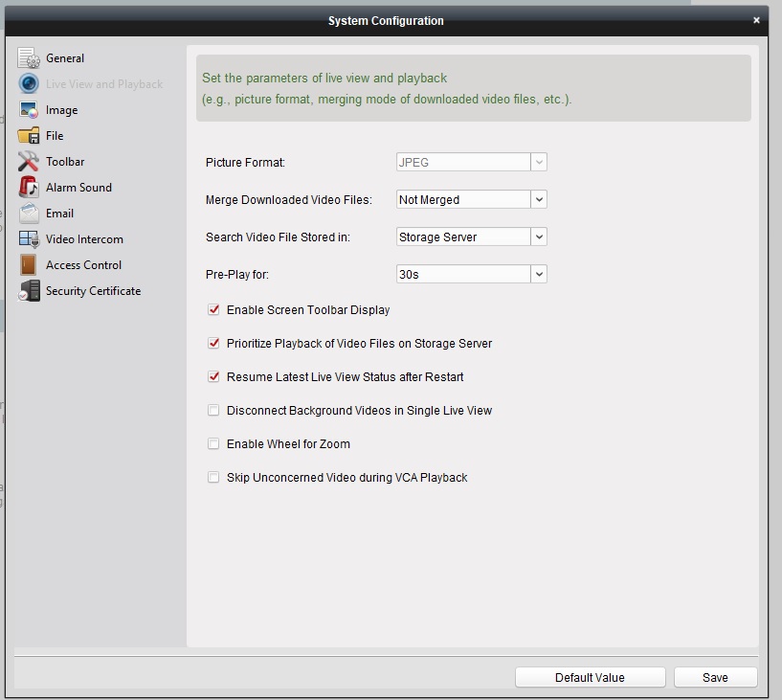The image size is (782, 700).
Task: Click the Toolbar hammer and wrench icon
Action: (x=29, y=162)
